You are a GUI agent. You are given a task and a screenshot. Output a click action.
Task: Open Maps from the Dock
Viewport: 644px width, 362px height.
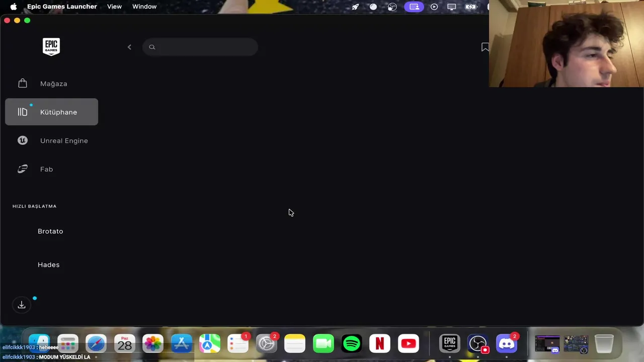[x=210, y=344]
